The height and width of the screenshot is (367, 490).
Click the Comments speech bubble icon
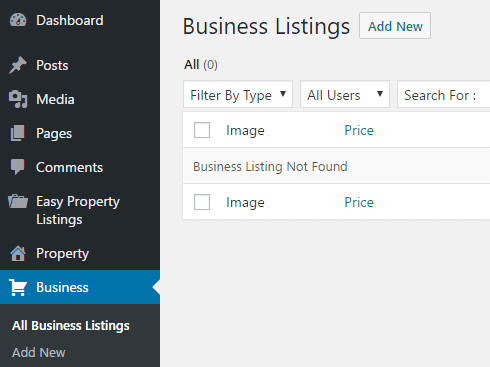click(x=18, y=167)
